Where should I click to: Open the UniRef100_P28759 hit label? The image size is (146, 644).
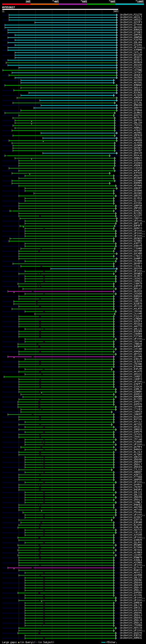[131, 40]
